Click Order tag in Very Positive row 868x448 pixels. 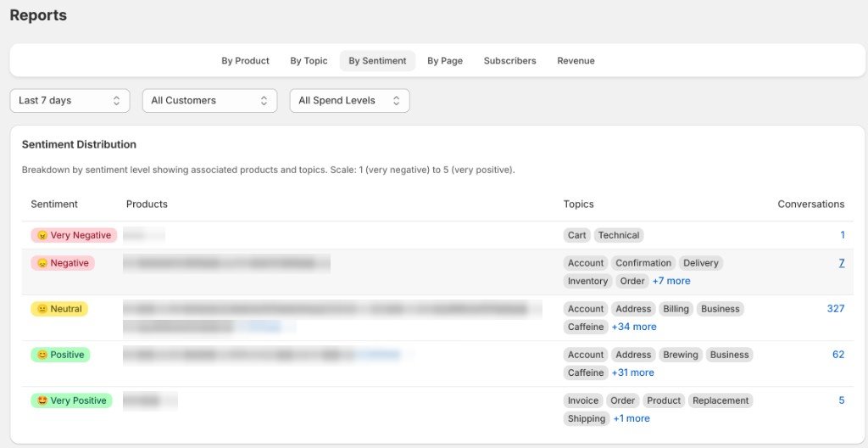623,400
